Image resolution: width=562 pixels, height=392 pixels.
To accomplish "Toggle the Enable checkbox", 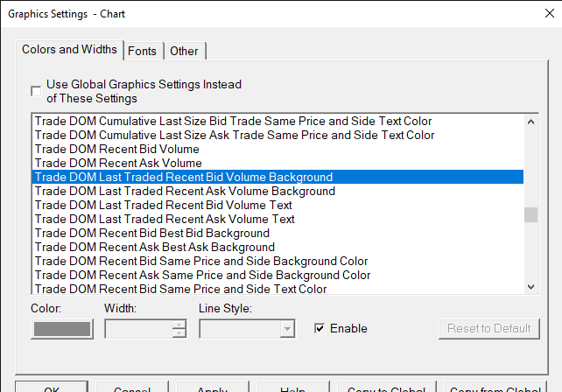I will coord(320,328).
